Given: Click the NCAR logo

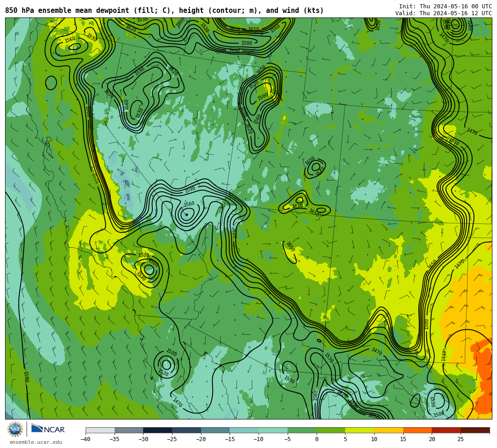Looking at the screenshot, I should 48,429.
